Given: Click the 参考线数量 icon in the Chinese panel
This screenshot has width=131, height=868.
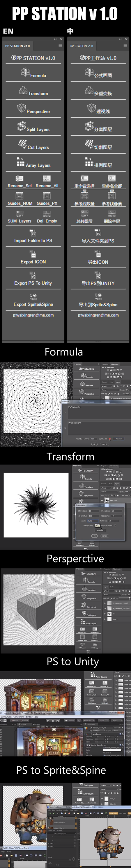Looking at the screenshot, I should pos(84,195).
